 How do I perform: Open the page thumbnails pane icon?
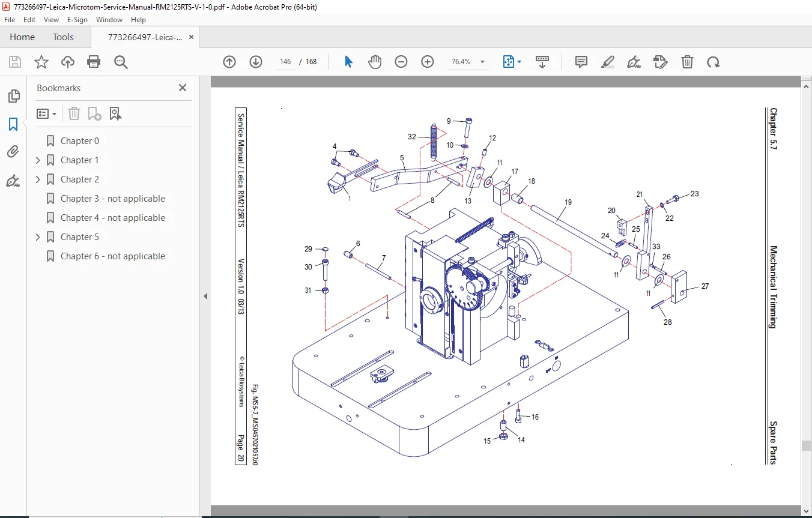(x=13, y=96)
